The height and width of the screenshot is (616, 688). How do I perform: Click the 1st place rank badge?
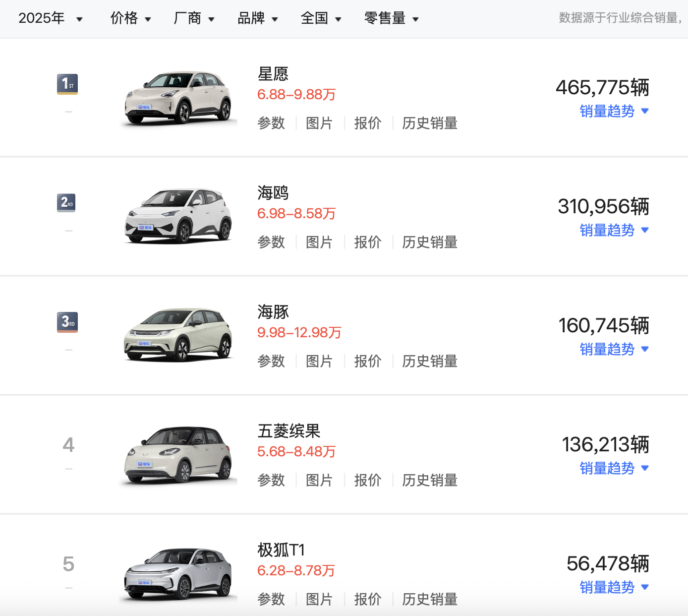(67, 84)
